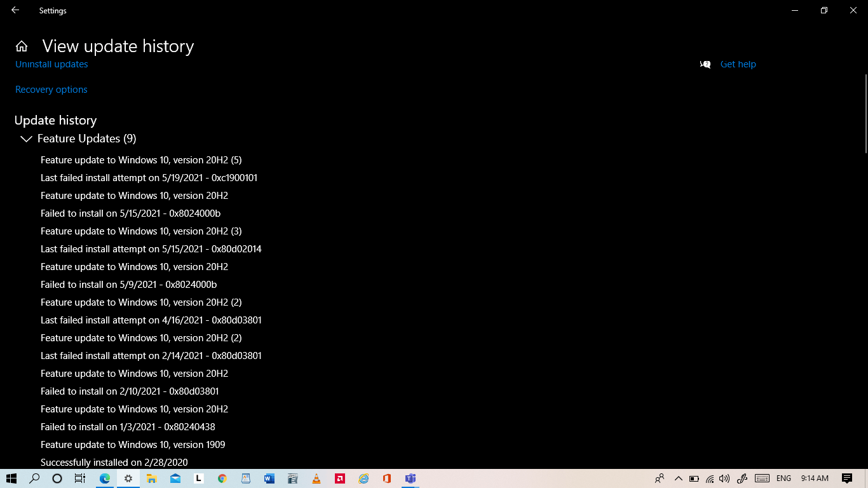Click the Get help link
868x488 pixels.
pyautogui.click(x=738, y=64)
